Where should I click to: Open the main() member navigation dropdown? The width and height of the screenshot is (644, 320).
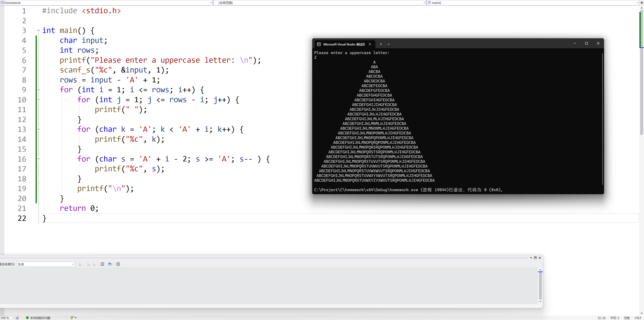(533, 3)
